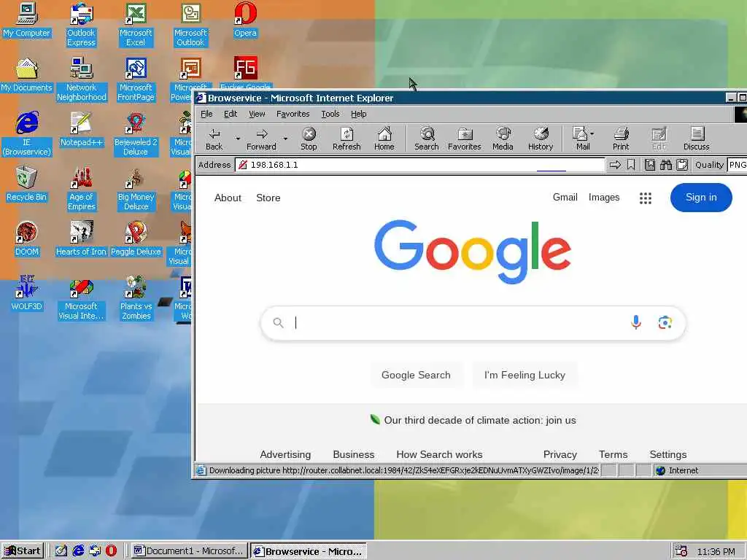Select the Opera desktop icon
This screenshot has height=560, width=747.
245,20
